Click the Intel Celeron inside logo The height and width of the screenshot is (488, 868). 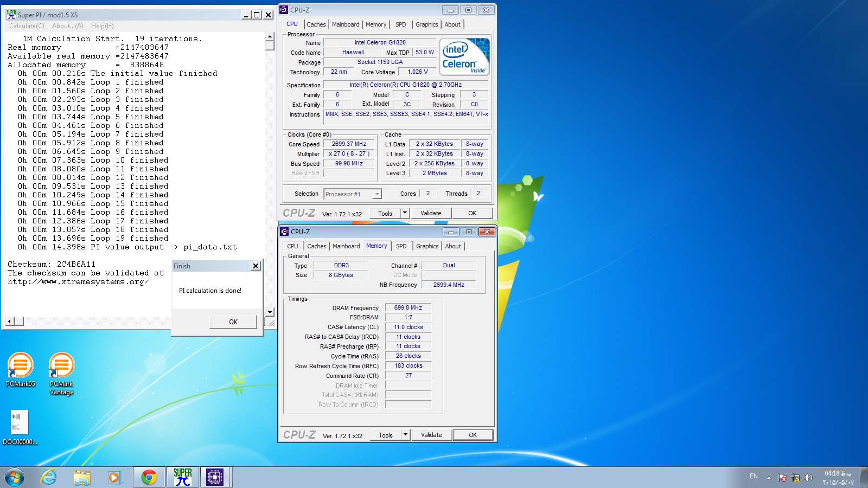464,56
